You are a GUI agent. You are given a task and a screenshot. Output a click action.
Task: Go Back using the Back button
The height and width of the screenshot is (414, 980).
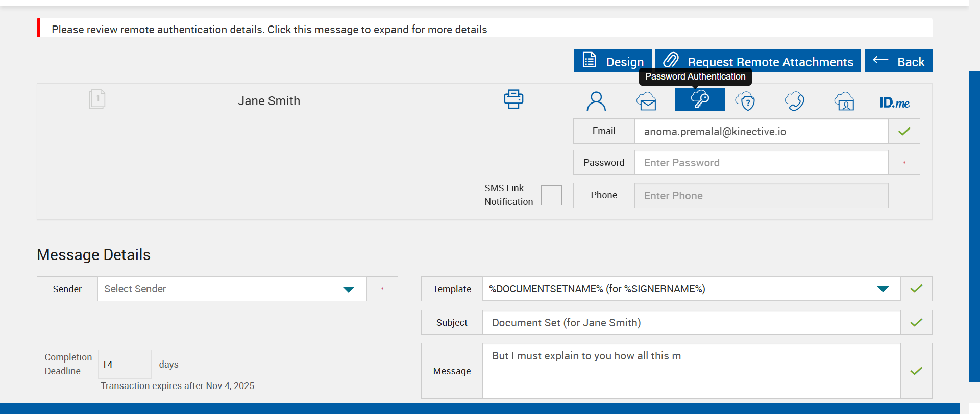pyautogui.click(x=898, y=61)
